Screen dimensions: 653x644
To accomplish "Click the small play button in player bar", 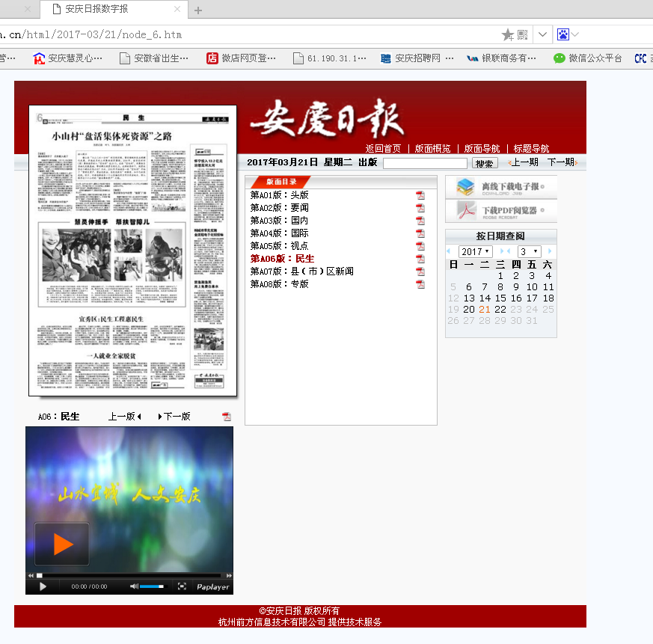I will click(43, 586).
